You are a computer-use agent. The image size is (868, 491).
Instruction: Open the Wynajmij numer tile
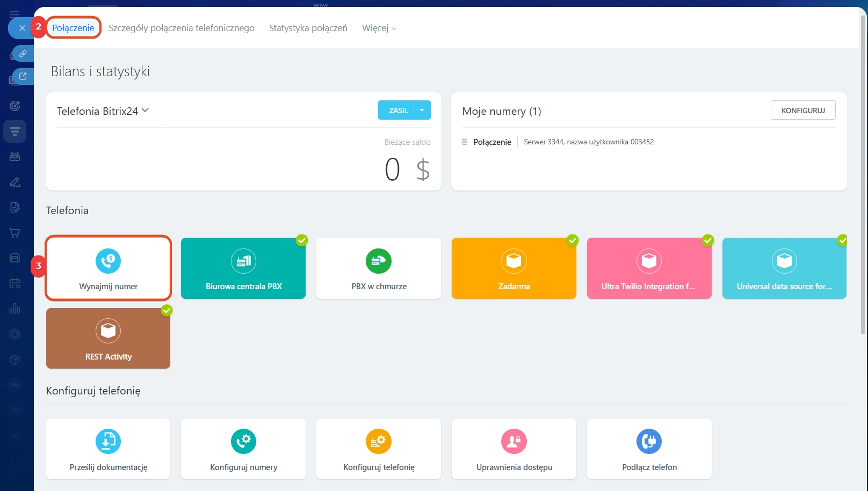(108, 268)
